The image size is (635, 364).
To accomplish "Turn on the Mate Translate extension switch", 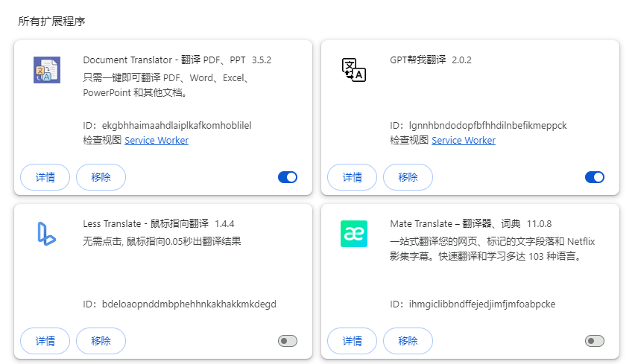I will coord(594,341).
